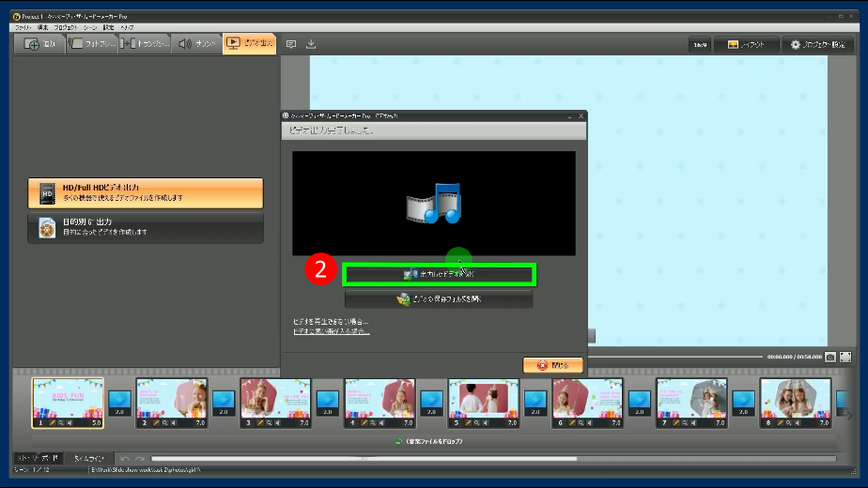Screen dimensions: 868x488
Task: Click the layout button in top toolbar
Action: point(747,44)
